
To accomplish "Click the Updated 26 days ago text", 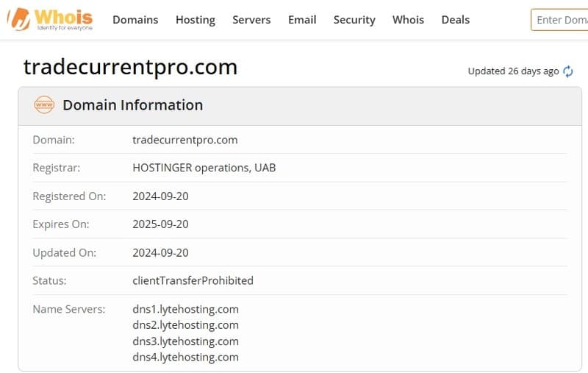I will pos(513,71).
